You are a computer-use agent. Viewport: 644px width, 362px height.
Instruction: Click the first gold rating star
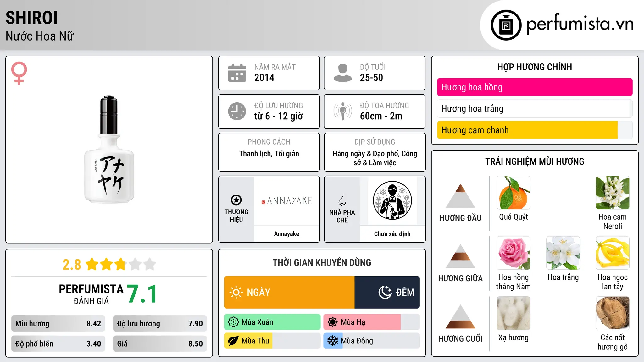tap(92, 264)
